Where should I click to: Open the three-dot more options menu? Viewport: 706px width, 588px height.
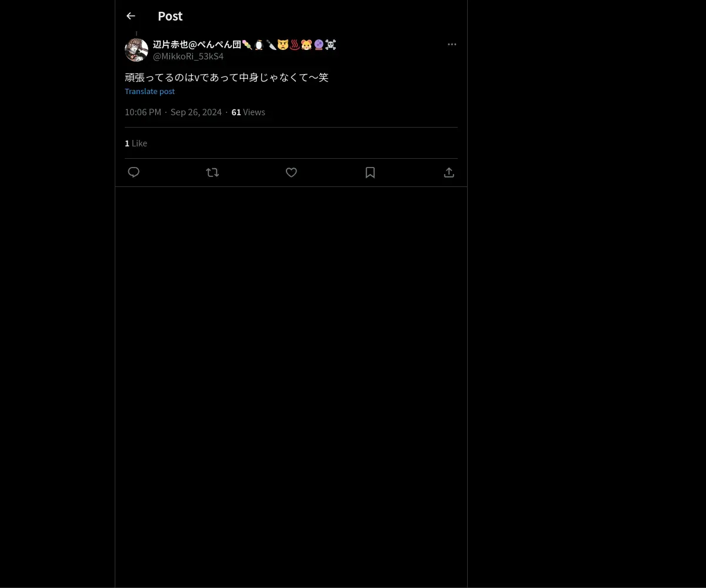pyautogui.click(x=452, y=44)
